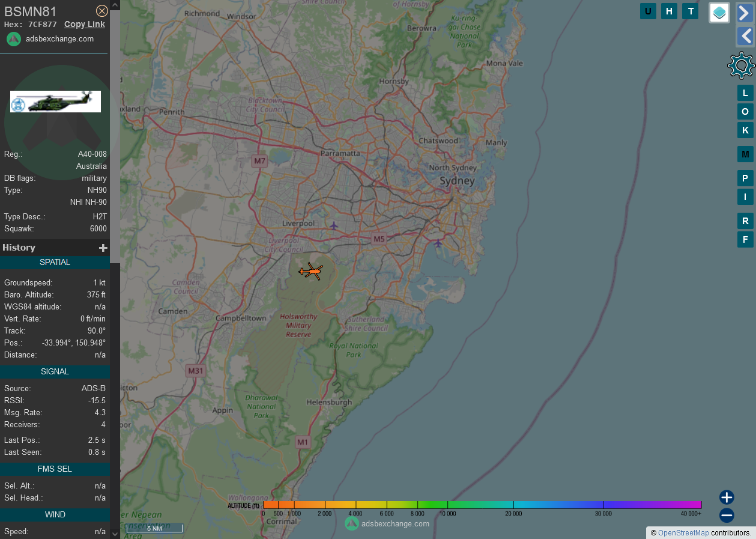Click the sidebar scrollbar up arrow
The image size is (756, 539).
[x=115, y=4]
